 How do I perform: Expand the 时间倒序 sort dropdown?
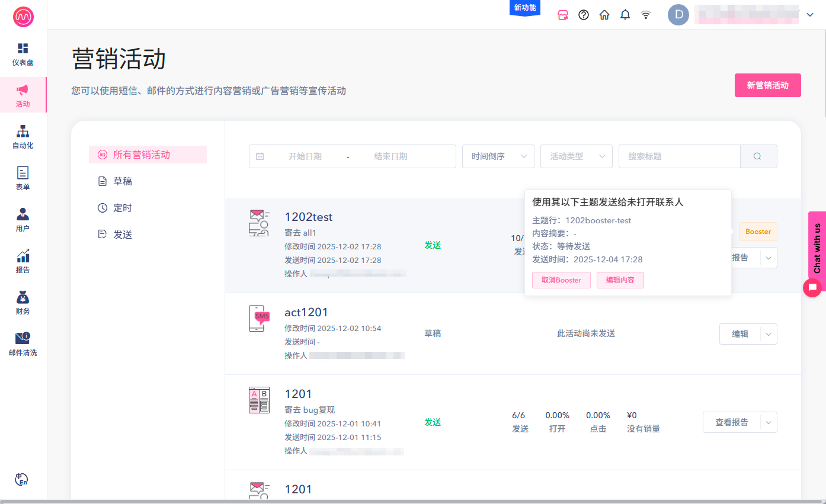pyautogui.click(x=498, y=156)
